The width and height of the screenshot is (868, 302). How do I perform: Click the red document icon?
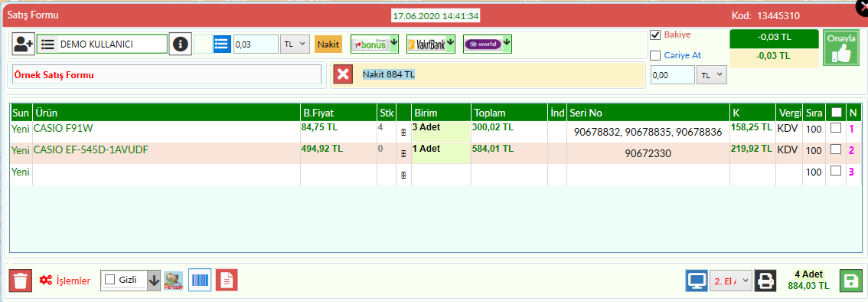coord(227,281)
